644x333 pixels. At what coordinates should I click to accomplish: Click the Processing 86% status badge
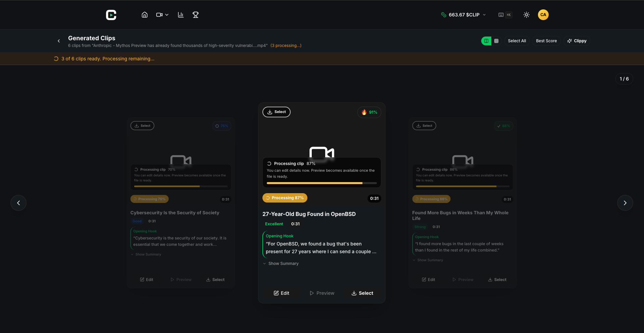pos(432,199)
